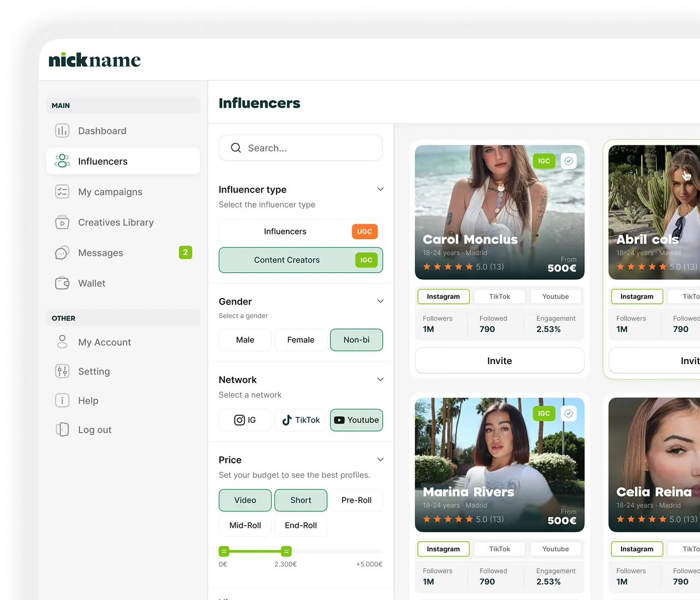This screenshot has height=600, width=700.
Task: Select the End-Roll format chip
Action: [301, 525]
